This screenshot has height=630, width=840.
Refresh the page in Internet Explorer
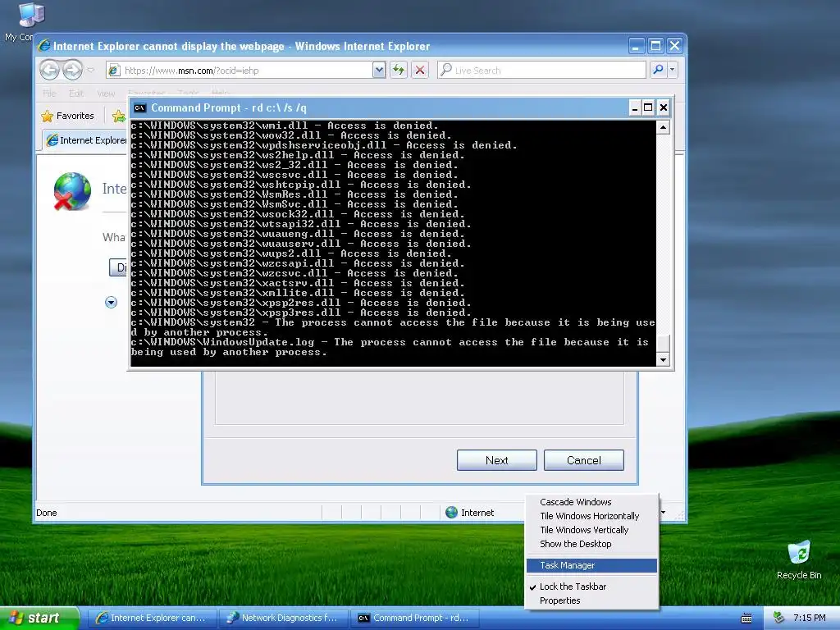(x=399, y=70)
